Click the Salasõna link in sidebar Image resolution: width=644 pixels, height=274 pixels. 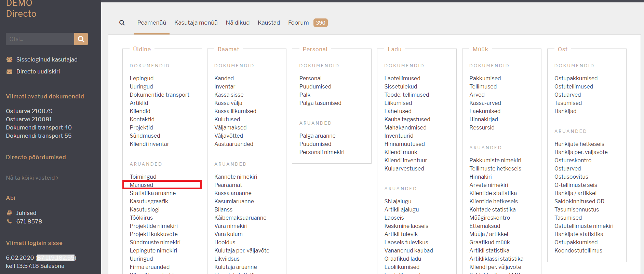pyautogui.click(x=52, y=266)
